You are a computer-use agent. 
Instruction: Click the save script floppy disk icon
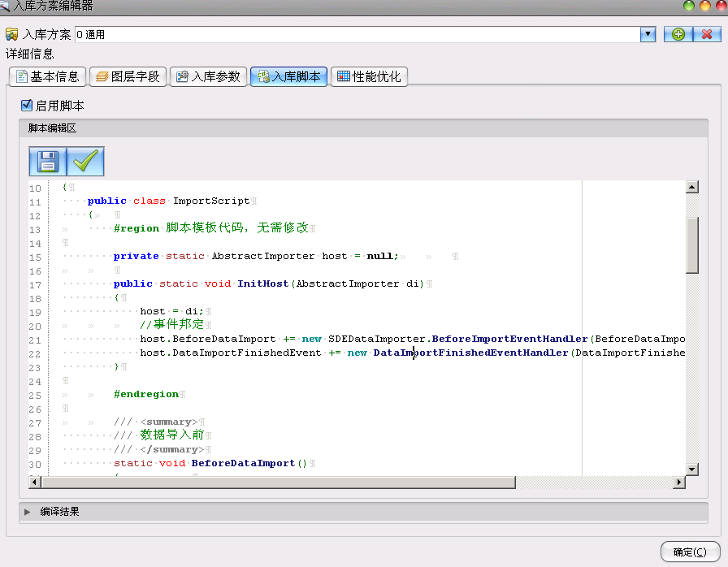(47, 161)
